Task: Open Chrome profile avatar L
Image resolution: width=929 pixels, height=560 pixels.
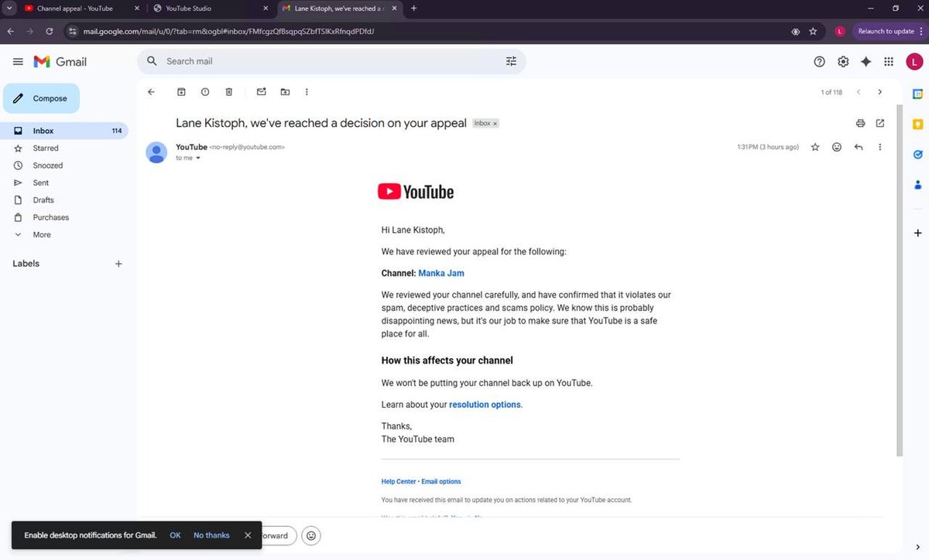Action: tap(839, 31)
